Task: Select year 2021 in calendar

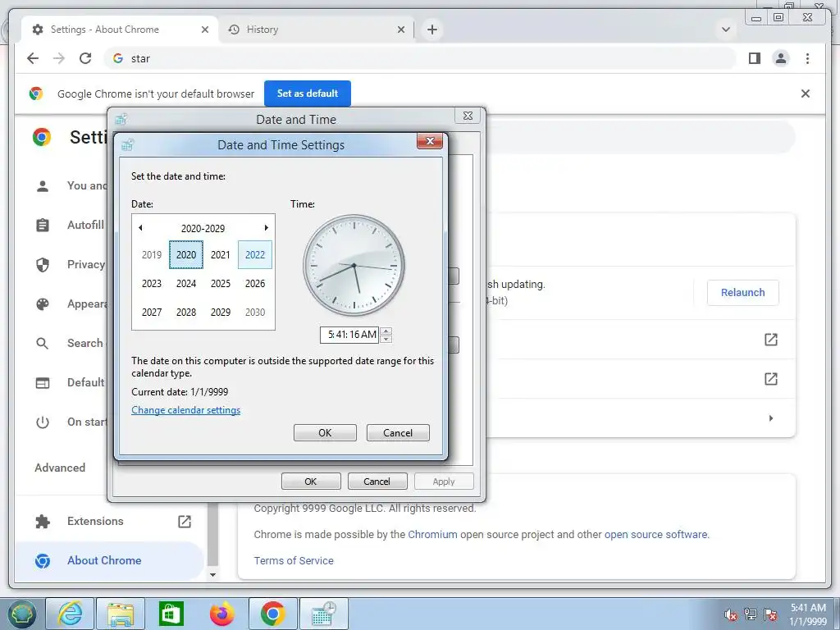Action: click(220, 254)
